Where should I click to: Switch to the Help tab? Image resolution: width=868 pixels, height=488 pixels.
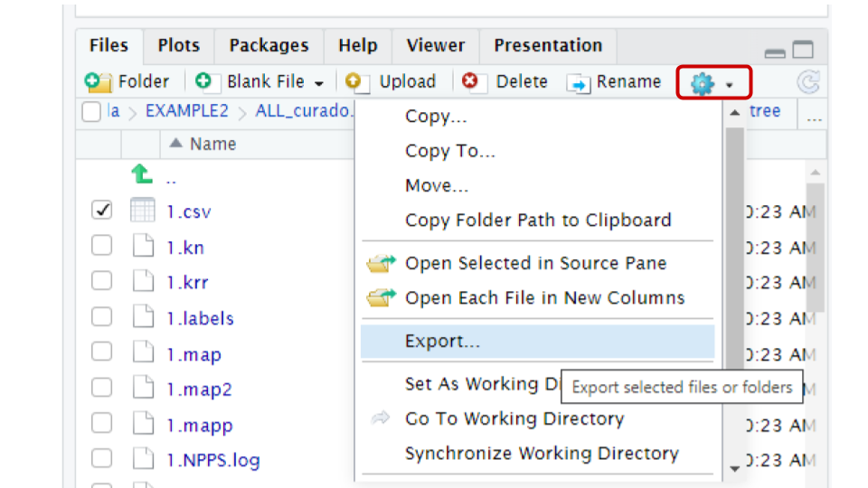[358, 45]
